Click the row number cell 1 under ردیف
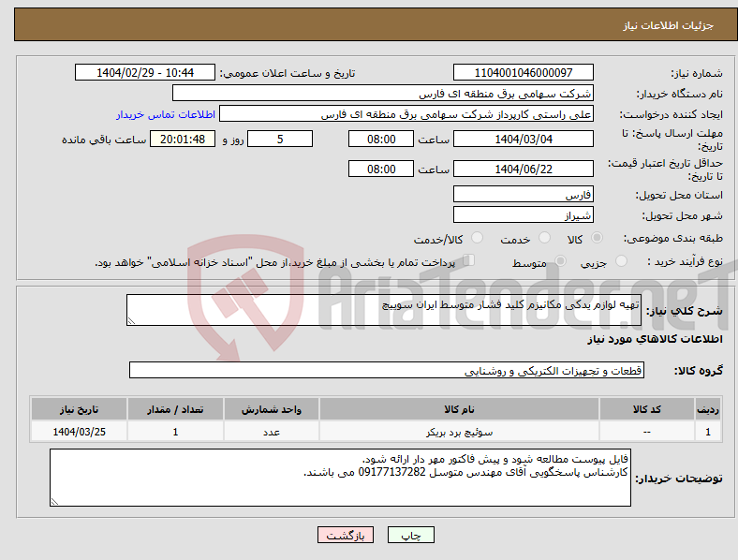The width and height of the screenshot is (738, 560). click(708, 432)
